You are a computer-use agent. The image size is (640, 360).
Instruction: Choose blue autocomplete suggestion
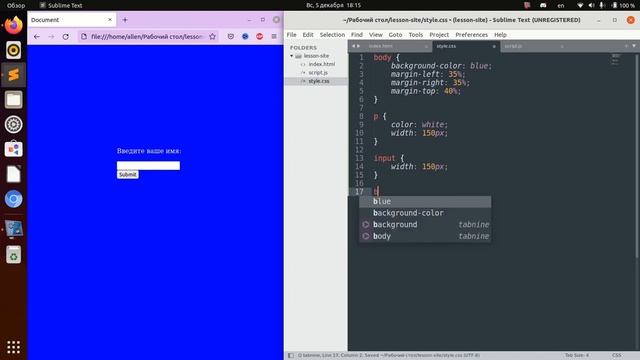(x=425, y=202)
